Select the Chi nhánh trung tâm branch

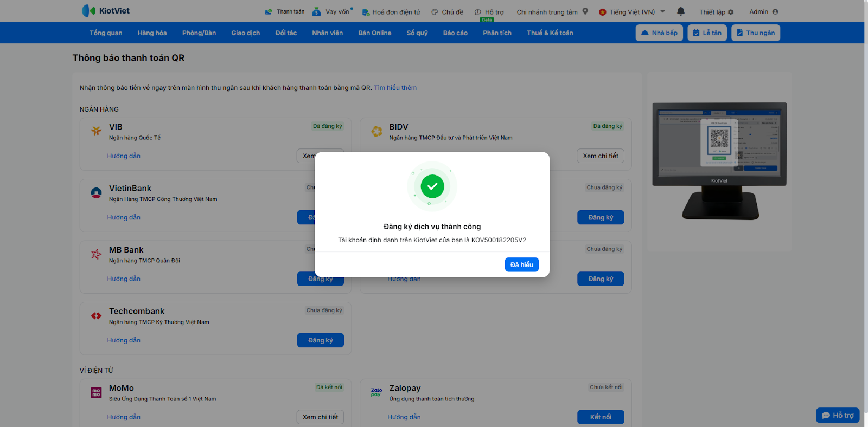(547, 12)
